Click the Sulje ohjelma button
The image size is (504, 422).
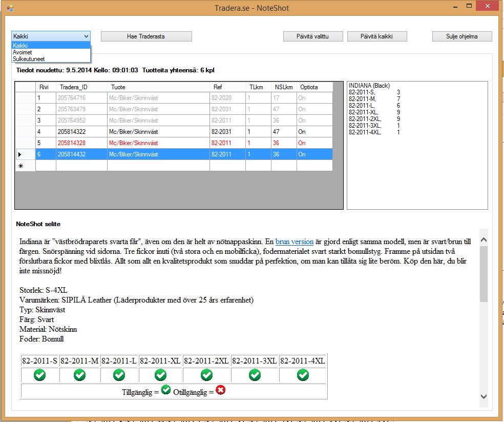click(462, 36)
